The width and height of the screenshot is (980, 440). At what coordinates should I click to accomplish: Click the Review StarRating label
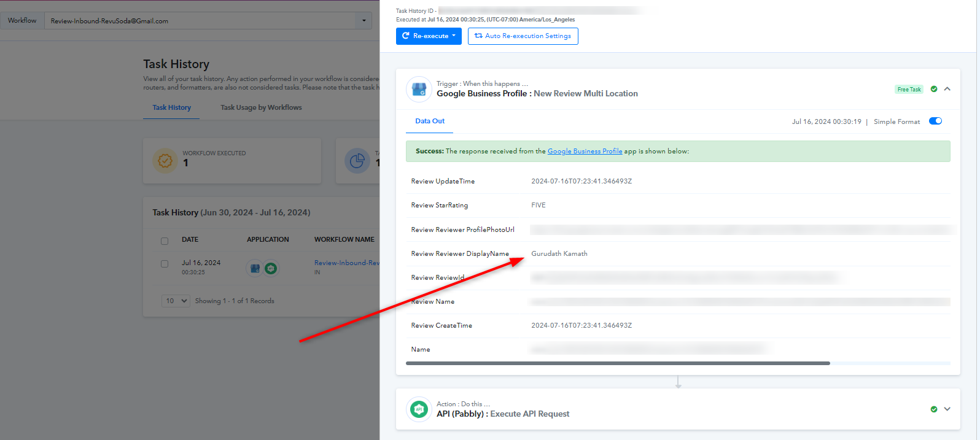[440, 205]
